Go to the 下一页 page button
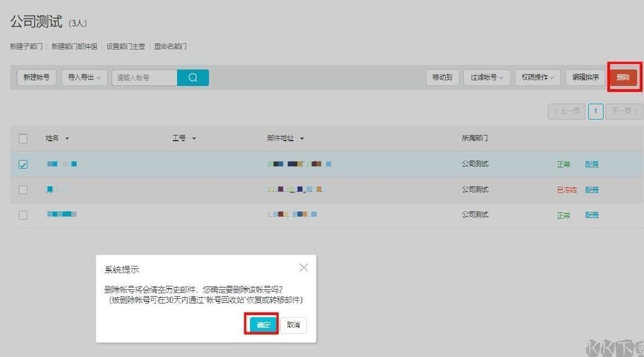The image size is (644, 357). [x=624, y=112]
